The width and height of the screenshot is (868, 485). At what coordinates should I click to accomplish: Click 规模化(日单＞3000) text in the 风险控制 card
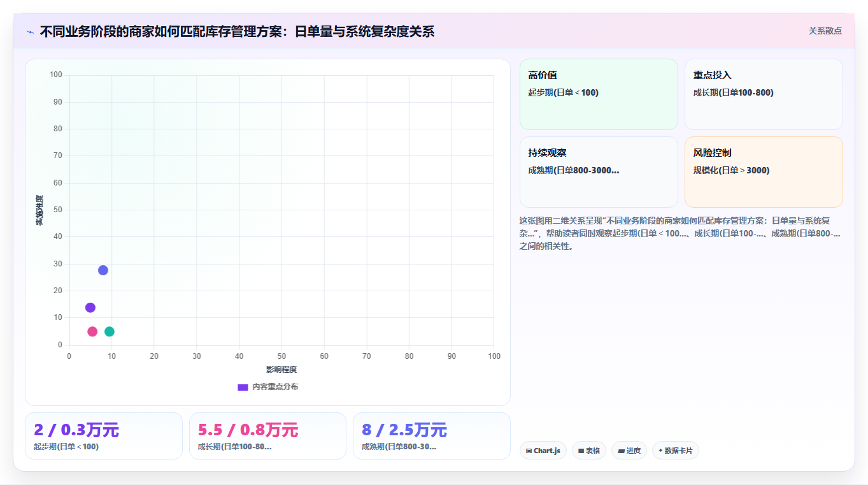[x=731, y=170]
